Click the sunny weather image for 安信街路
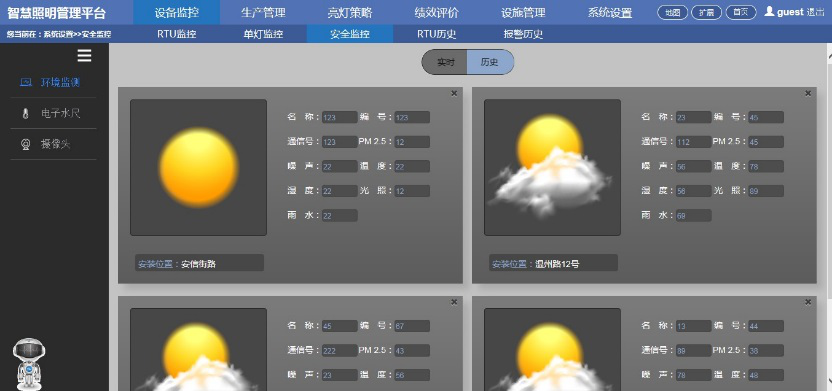The height and width of the screenshot is (391, 832). click(x=198, y=167)
